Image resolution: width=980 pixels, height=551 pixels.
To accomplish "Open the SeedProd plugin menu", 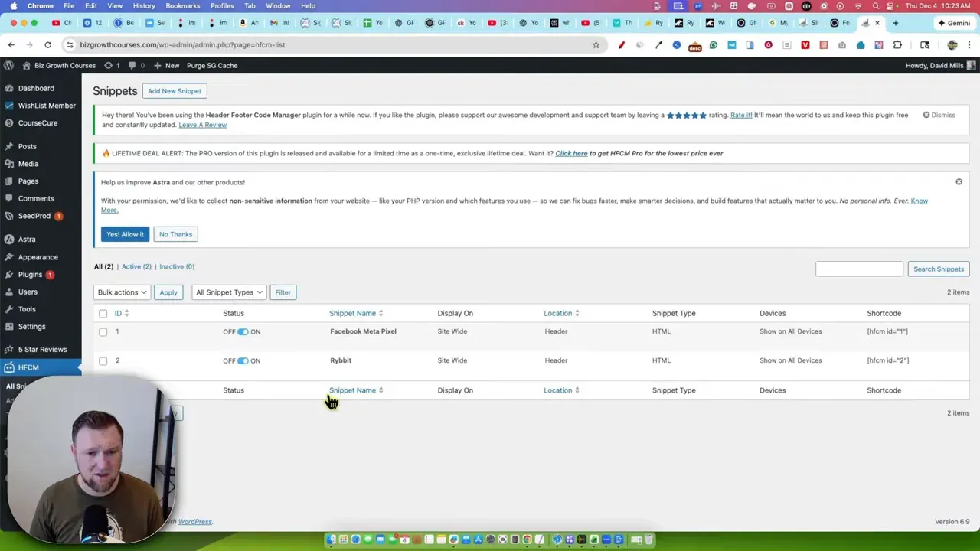I will coord(34,216).
